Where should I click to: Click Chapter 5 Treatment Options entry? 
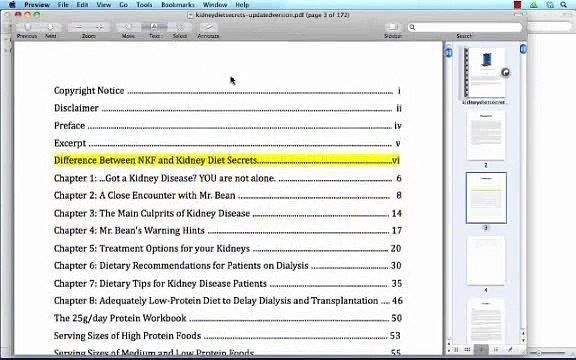point(227,249)
